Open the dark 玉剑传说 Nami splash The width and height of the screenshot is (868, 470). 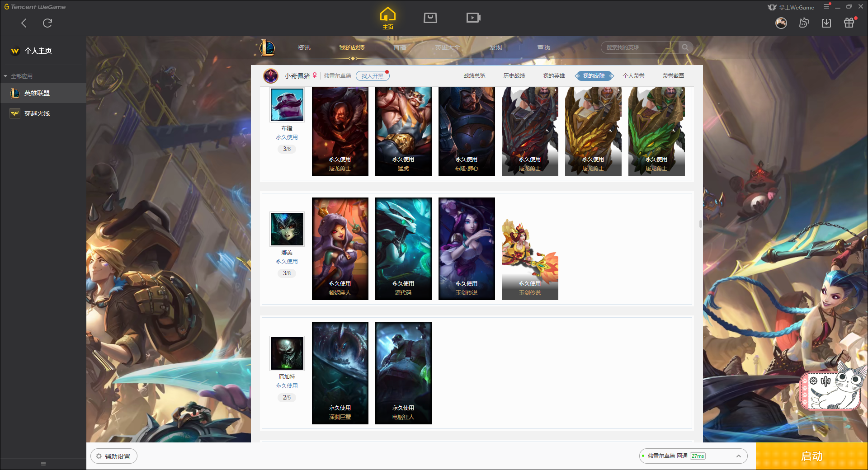(467, 249)
